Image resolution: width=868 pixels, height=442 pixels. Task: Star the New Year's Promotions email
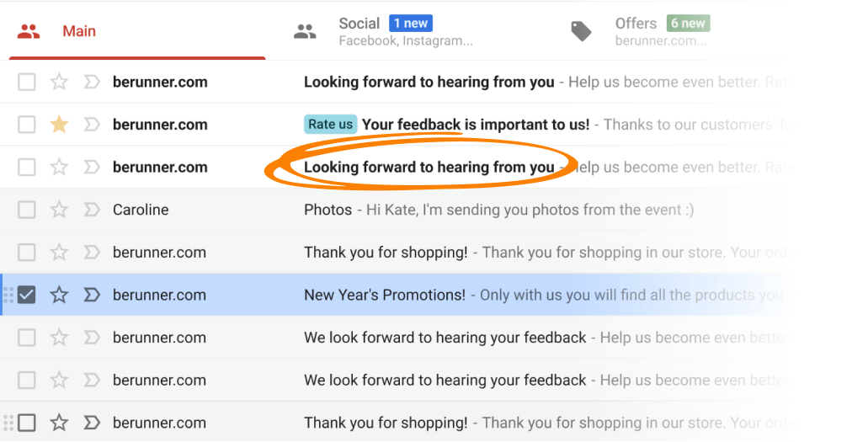[x=59, y=295]
